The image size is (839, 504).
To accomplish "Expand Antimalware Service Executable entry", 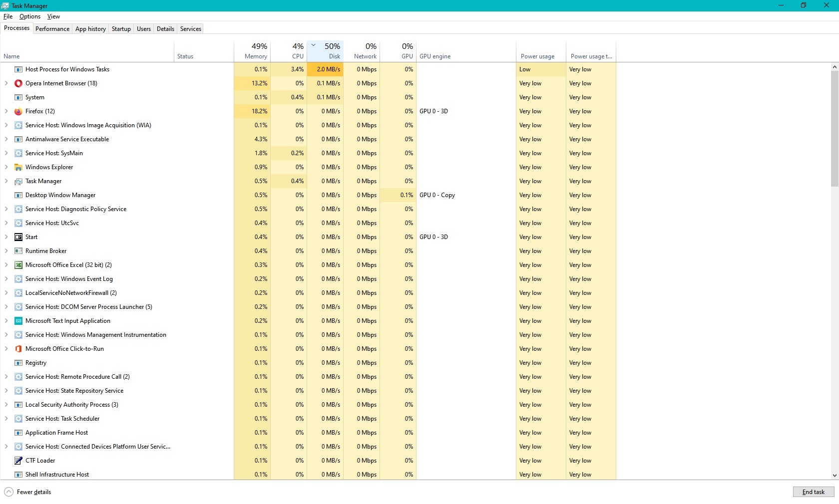I will (6, 139).
